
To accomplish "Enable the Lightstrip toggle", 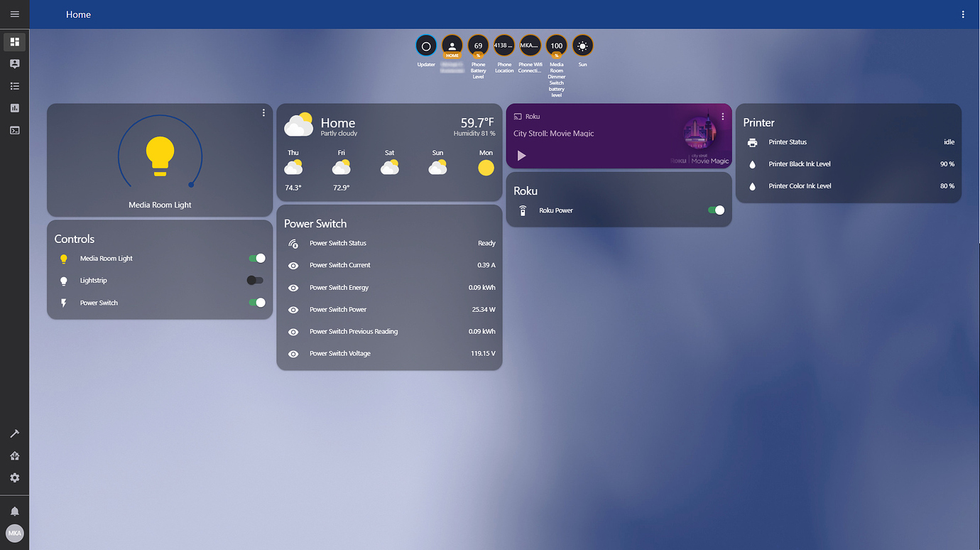I will 254,280.
